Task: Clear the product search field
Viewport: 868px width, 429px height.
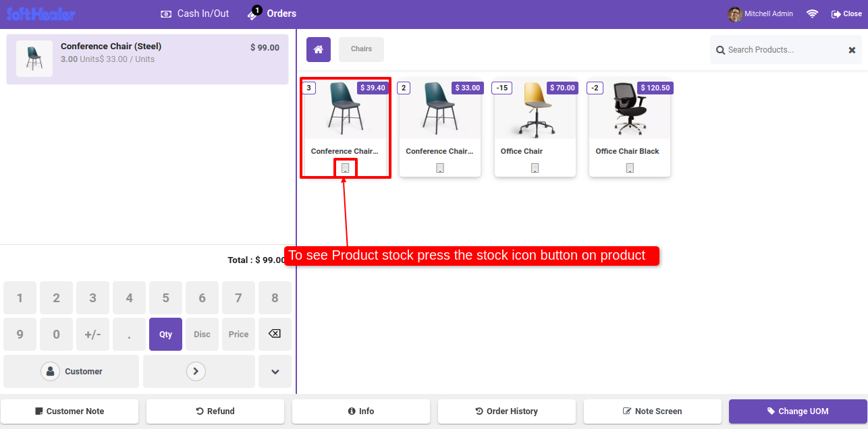Action: tap(852, 50)
